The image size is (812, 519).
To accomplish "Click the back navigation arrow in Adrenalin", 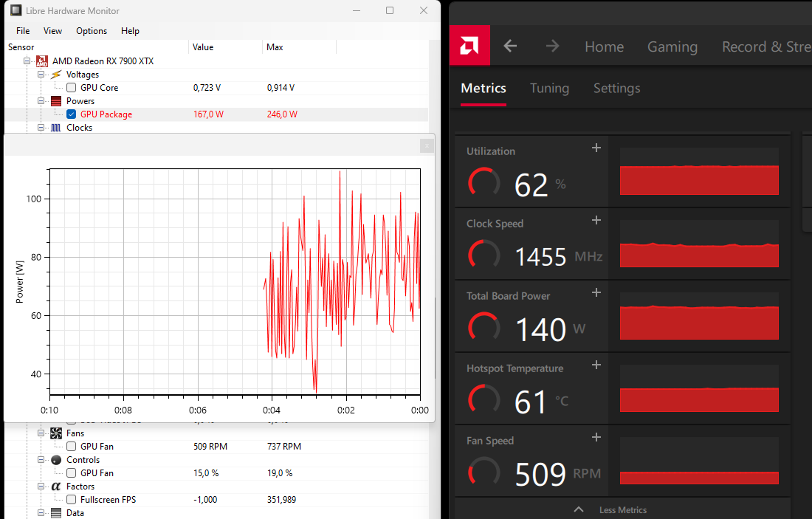I will 509,45.
